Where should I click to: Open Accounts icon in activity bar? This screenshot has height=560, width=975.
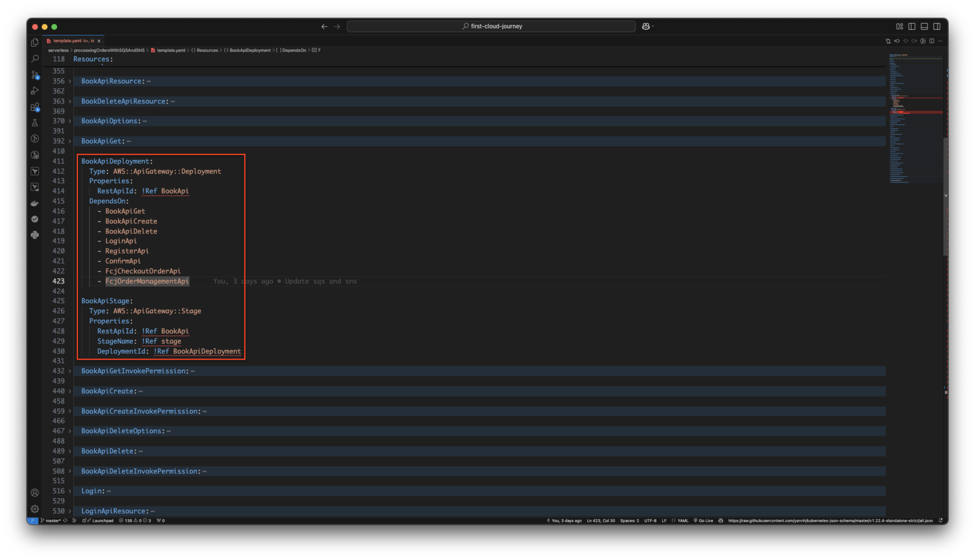click(35, 493)
